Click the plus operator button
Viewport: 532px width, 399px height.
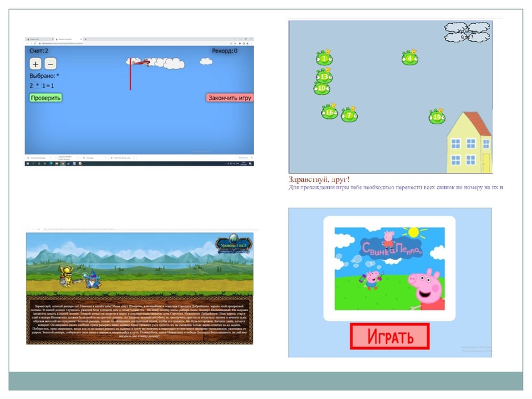35,64
